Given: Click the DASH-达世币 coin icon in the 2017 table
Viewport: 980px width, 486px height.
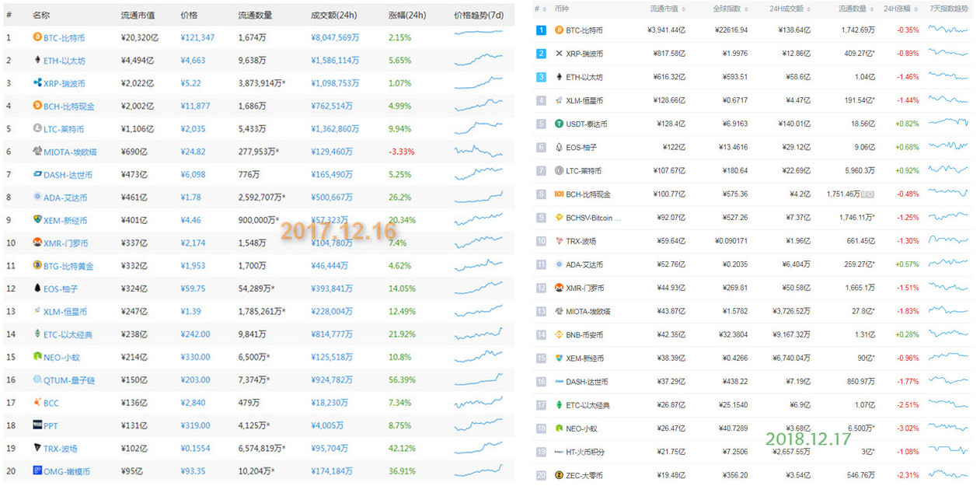Looking at the screenshot, I should (x=37, y=175).
